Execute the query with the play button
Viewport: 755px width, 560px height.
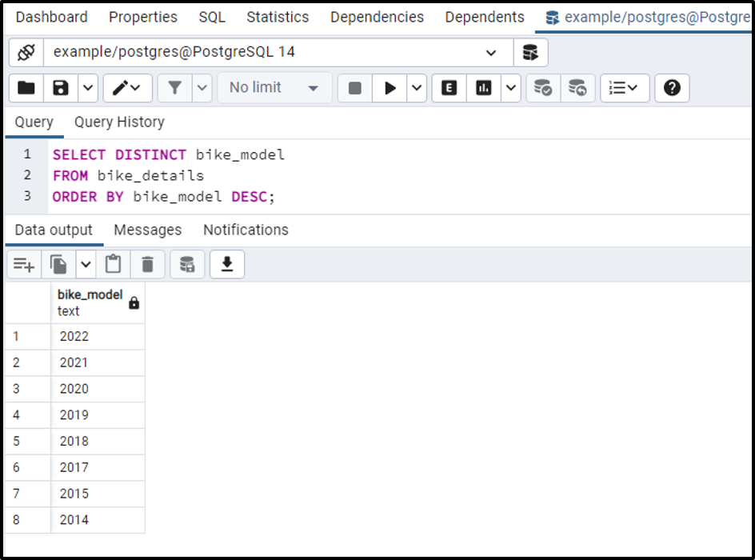389,88
